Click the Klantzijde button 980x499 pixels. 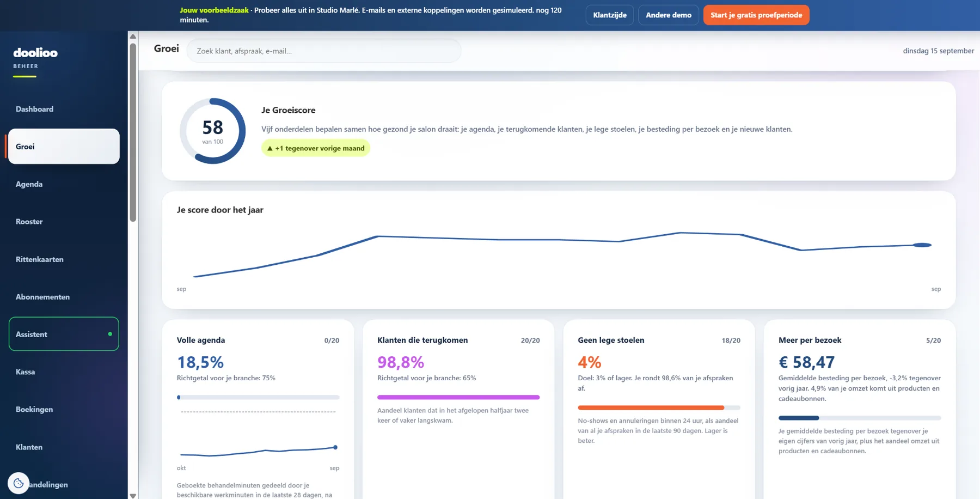610,15
